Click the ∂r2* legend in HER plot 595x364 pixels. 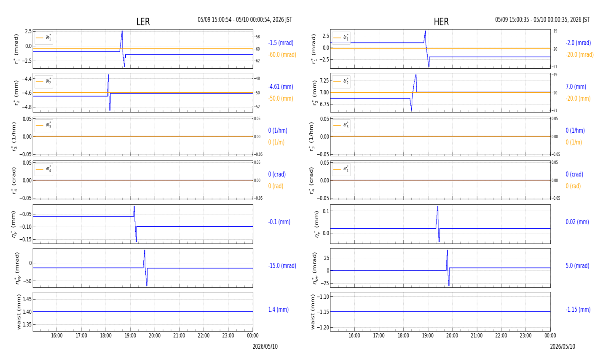pos(341,82)
